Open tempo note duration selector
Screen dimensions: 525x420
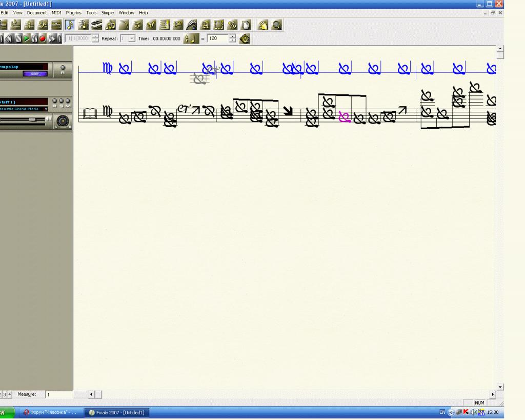click(191, 38)
